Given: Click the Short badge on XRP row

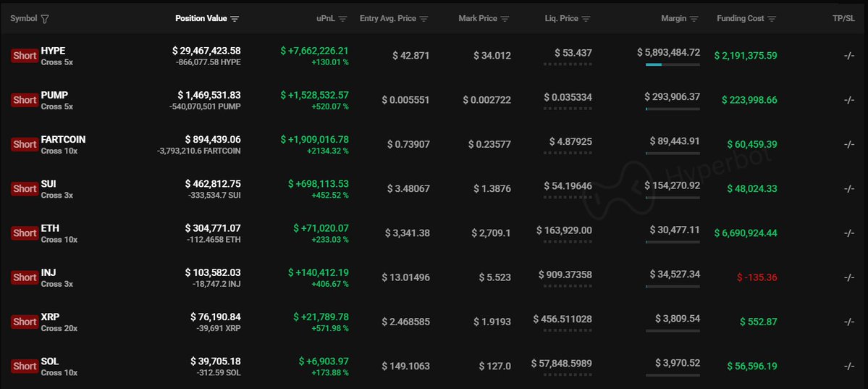Looking at the screenshot, I should tap(25, 322).
